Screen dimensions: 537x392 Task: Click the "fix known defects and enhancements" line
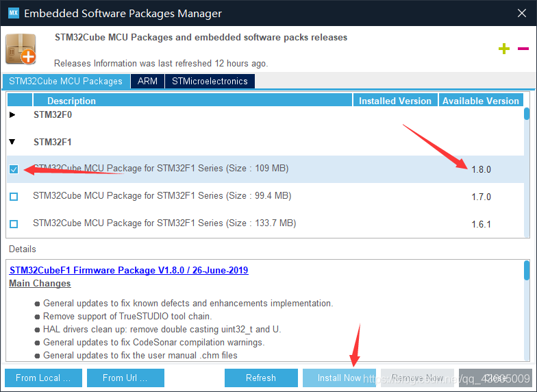coord(188,303)
